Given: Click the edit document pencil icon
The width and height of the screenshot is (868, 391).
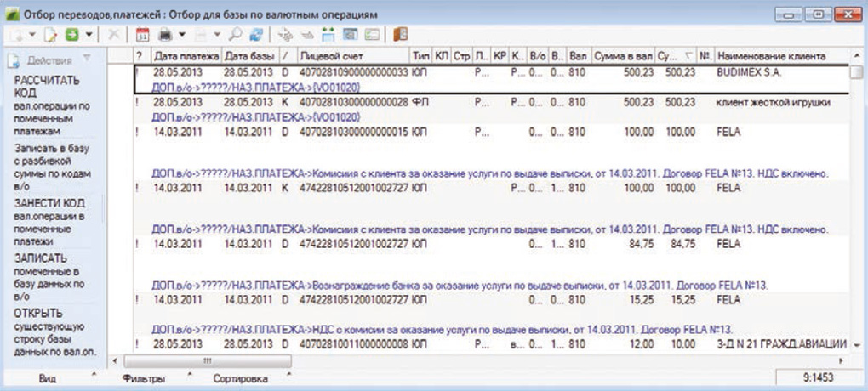Looking at the screenshot, I should click(x=49, y=35).
